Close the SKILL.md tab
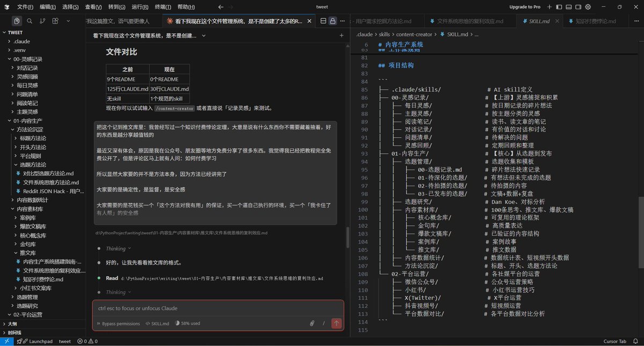 556,21
